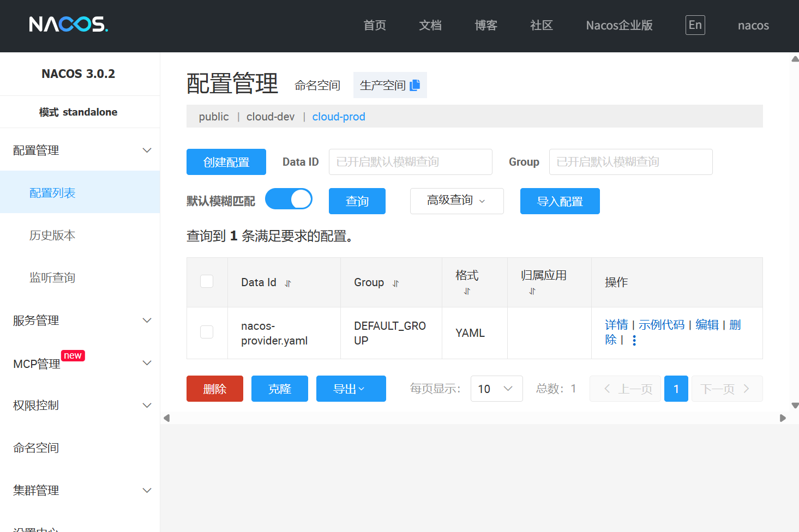Viewport: 799px width, 532px height.
Task: Open Nacos企业版 in top navigation
Action: (619, 25)
